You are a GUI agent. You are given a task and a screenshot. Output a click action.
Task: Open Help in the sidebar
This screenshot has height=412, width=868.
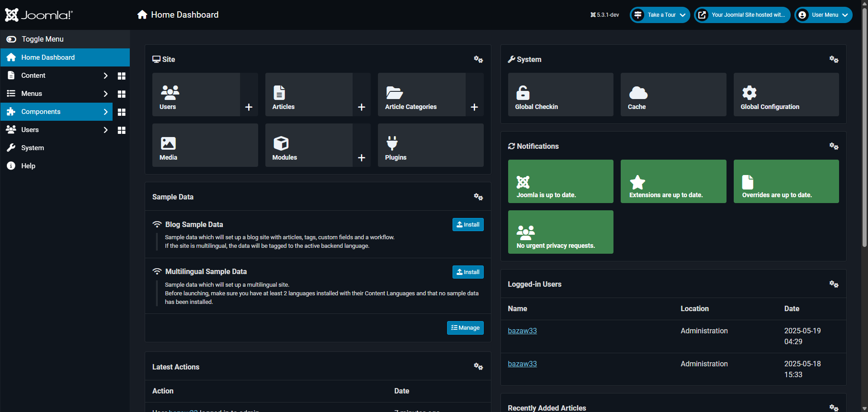65,166
